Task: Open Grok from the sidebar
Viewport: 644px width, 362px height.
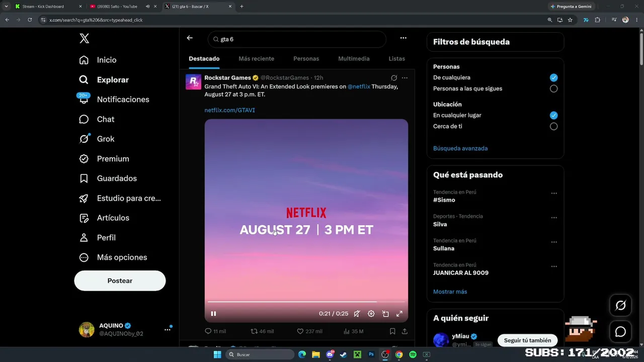Action: pos(97,139)
